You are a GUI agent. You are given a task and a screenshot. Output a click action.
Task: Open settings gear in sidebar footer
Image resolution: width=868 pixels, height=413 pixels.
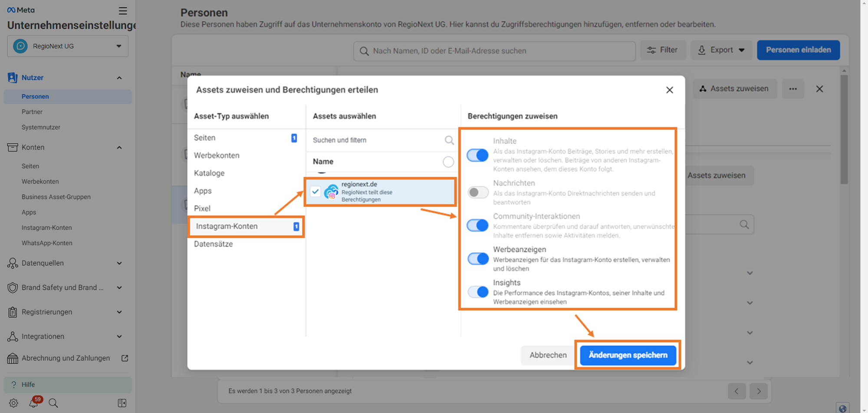point(13,403)
